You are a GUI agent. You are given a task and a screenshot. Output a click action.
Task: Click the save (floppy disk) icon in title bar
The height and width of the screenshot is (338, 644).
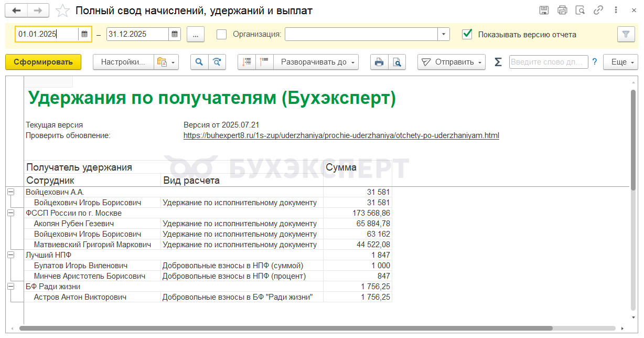pos(544,10)
